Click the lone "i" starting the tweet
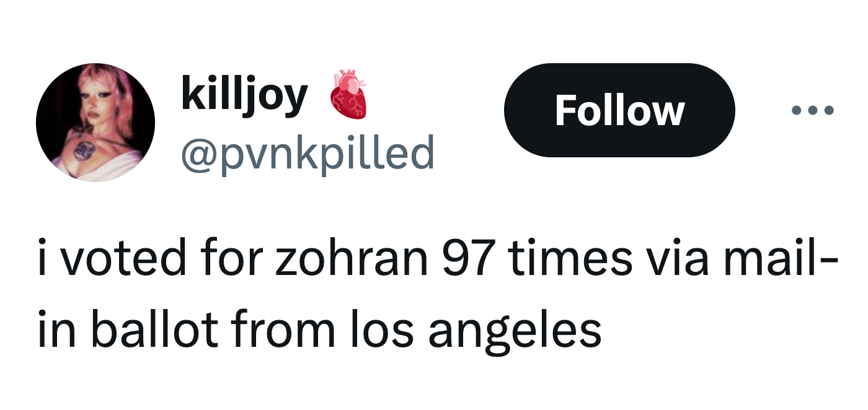The width and height of the screenshot is (868, 410). click(x=42, y=259)
